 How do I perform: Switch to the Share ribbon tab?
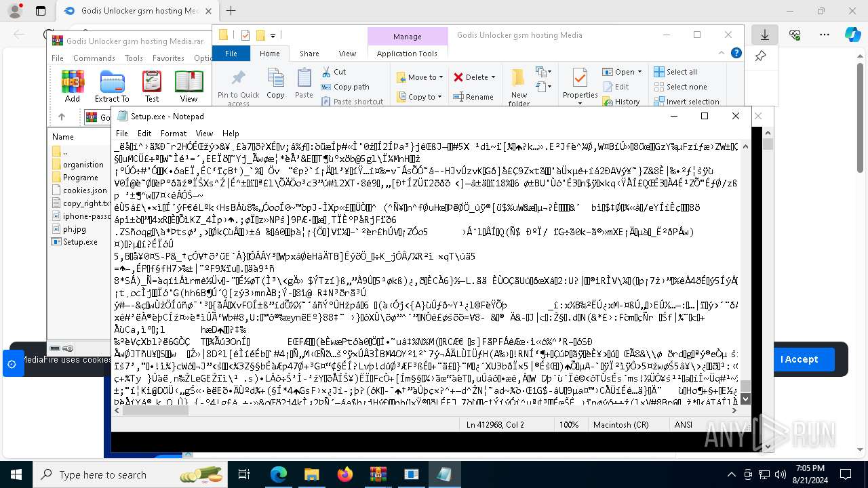tap(309, 54)
